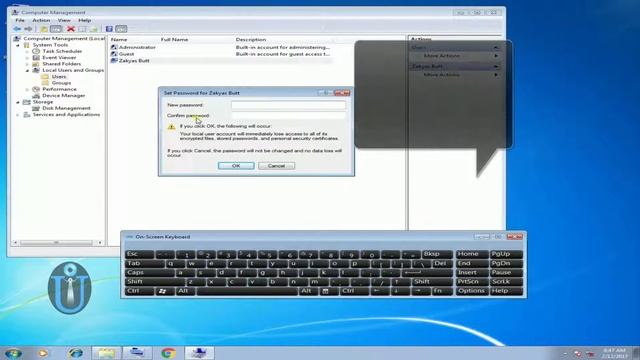Click the Back arrow in Computer Management toolbar
Viewport: 640px width, 360px height.
click(17, 29)
